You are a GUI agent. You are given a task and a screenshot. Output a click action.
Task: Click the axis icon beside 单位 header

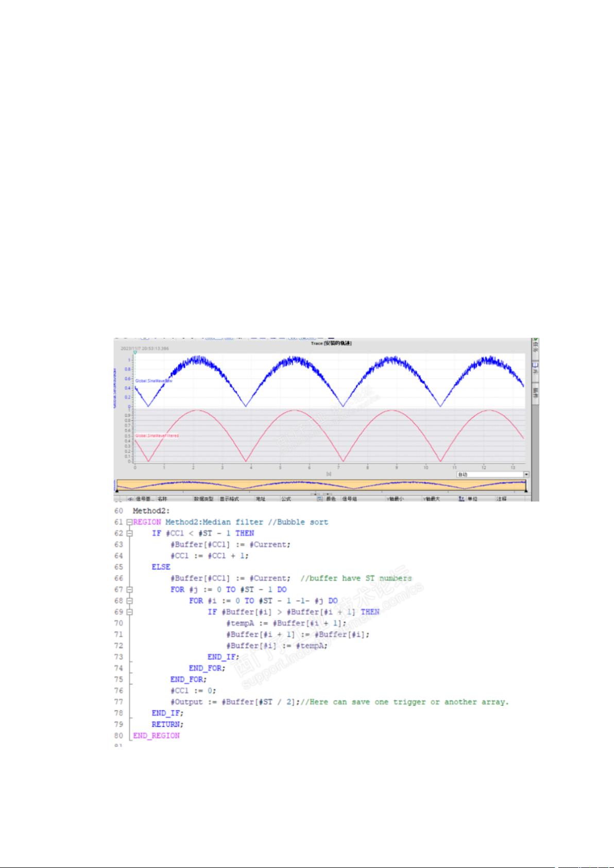(462, 499)
